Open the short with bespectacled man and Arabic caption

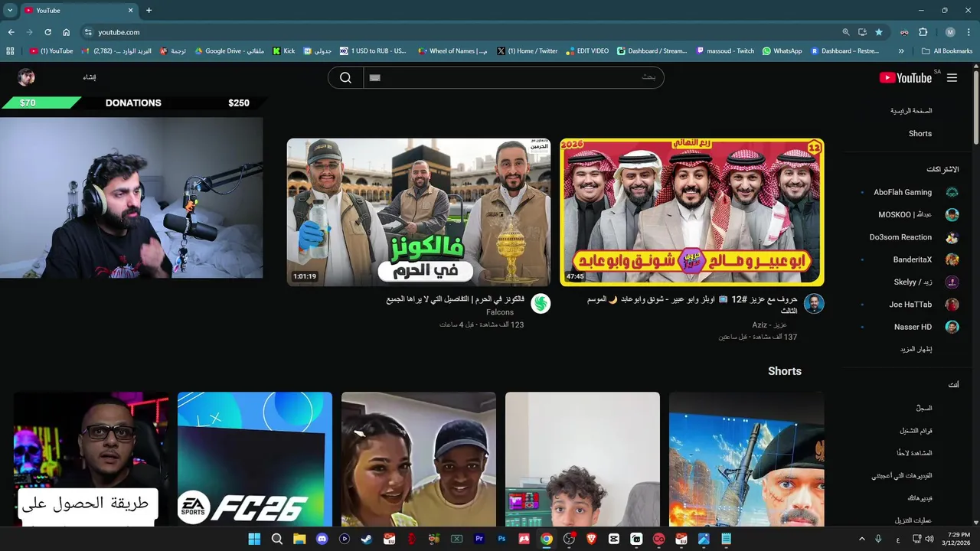[91, 459]
